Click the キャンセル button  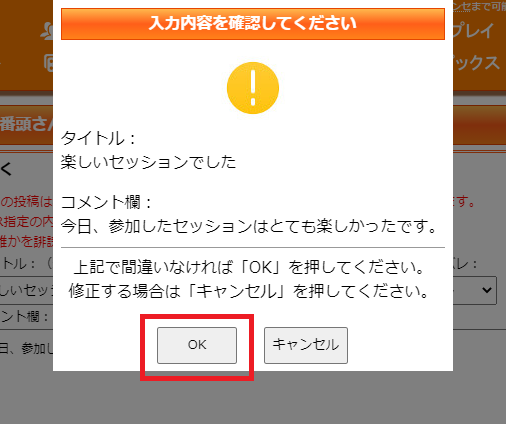[306, 345]
